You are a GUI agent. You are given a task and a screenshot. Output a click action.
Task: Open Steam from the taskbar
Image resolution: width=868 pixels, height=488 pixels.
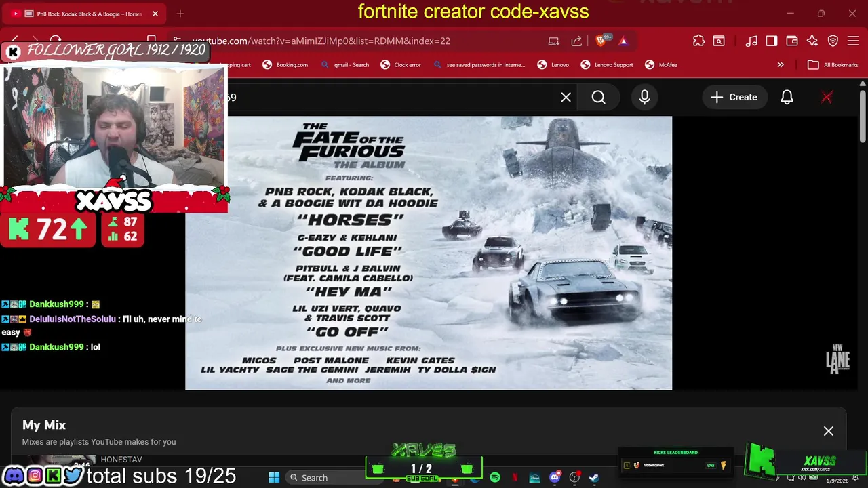(594, 478)
